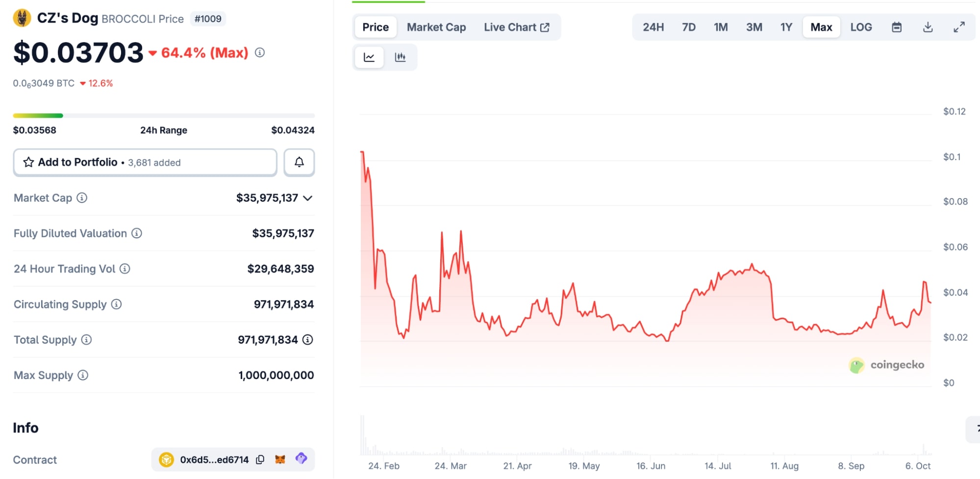Show Total Supply value info details
Viewport: 980px width, 479px height.
307,340
